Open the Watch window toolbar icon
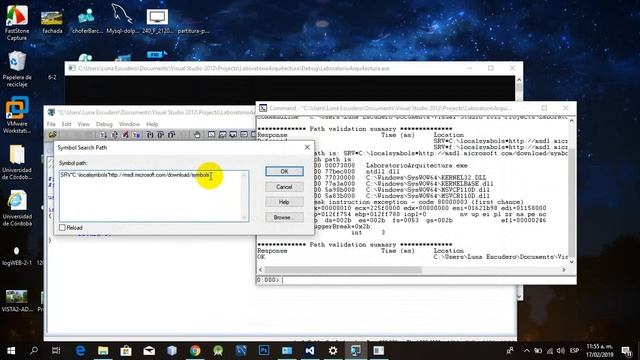 [x=222, y=135]
